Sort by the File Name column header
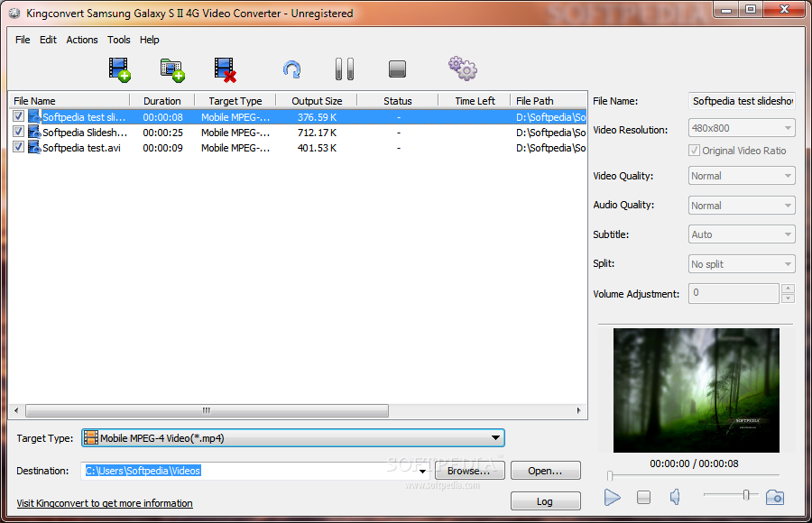Viewport: 812px width, 523px height. (69, 100)
